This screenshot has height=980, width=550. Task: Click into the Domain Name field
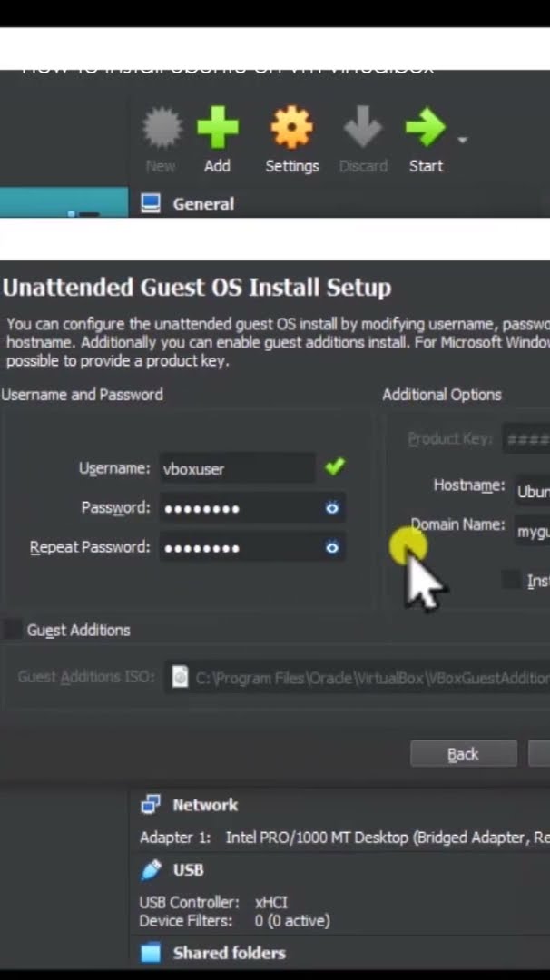[532, 530]
